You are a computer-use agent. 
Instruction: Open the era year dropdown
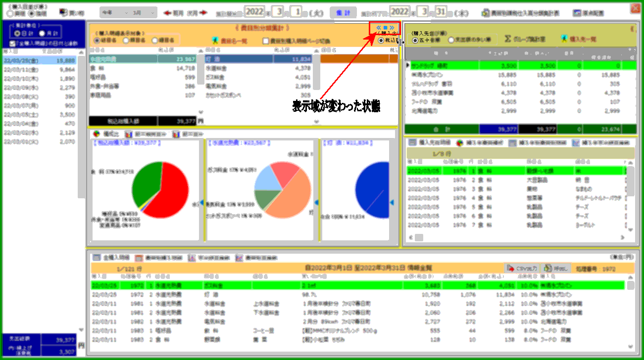(116, 13)
